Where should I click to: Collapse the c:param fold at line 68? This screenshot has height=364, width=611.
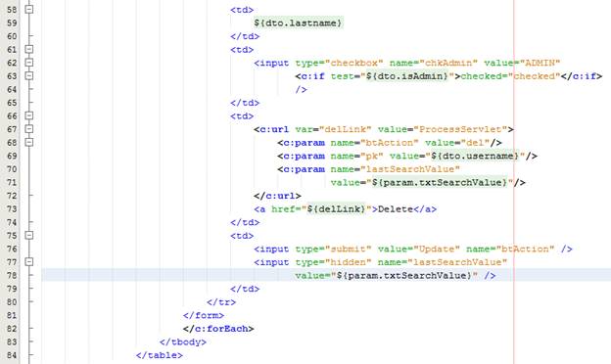tap(28, 143)
